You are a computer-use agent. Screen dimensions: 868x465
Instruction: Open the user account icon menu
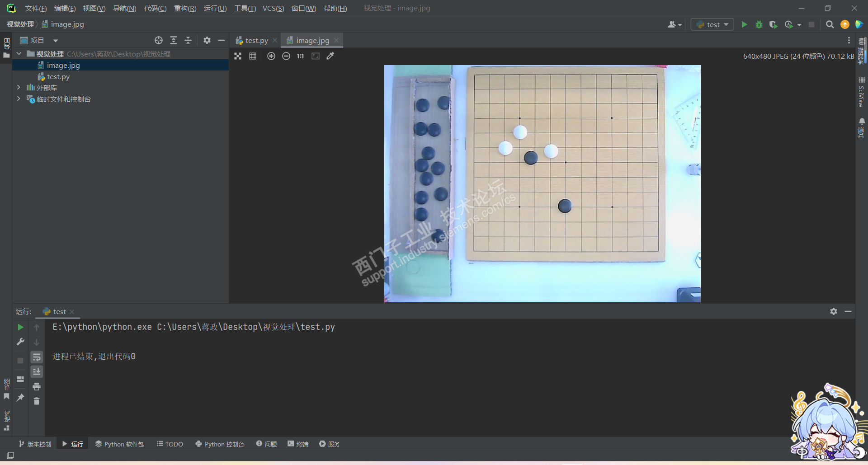pos(675,24)
